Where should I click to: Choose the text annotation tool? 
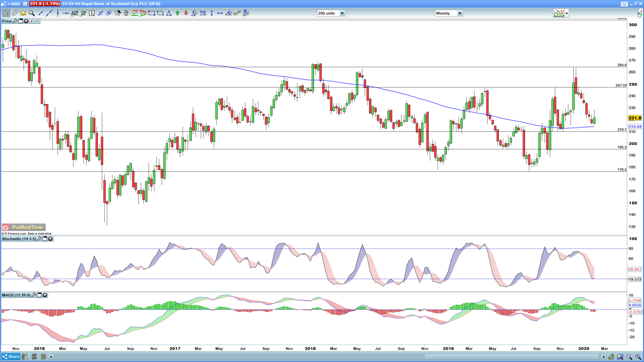click(x=92, y=13)
